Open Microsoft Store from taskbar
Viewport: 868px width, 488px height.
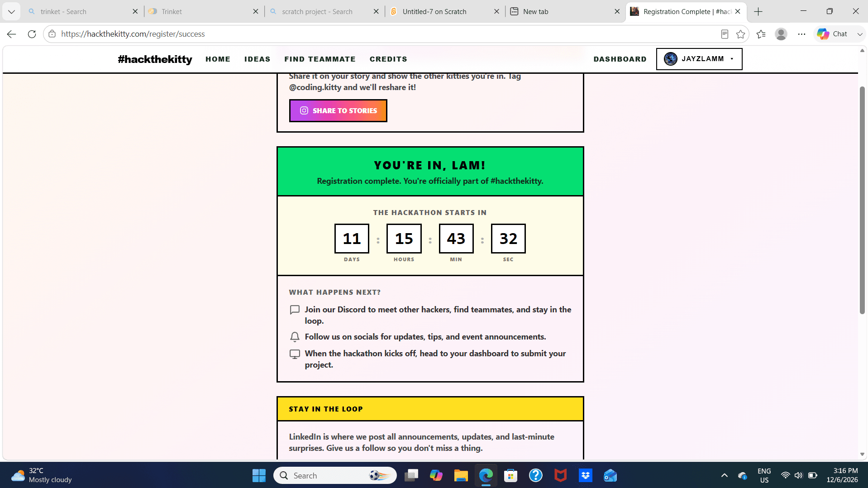[x=511, y=475]
